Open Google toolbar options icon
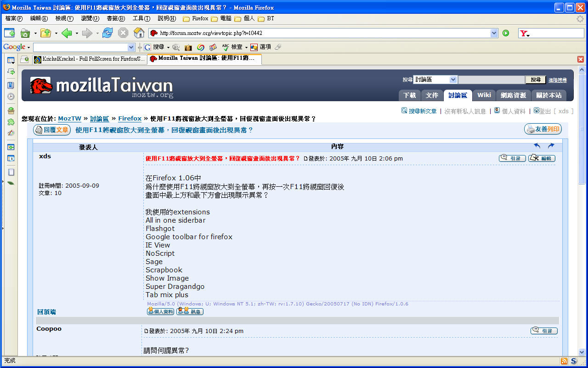Image resolution: width=588 pixels, height=368 pixels. 260,47
